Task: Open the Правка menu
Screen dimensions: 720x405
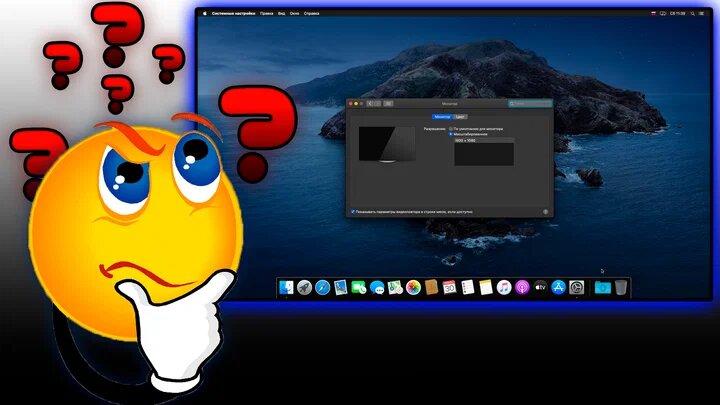Action: coord(266,13)
